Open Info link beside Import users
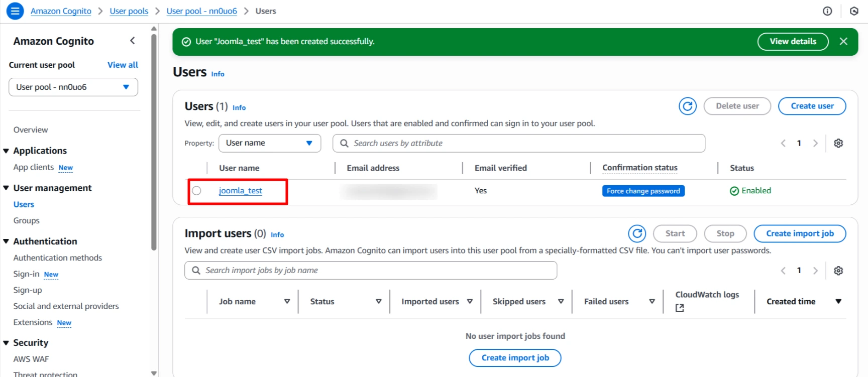This screenshot has width=868, height=377. [x=277, y=234]
